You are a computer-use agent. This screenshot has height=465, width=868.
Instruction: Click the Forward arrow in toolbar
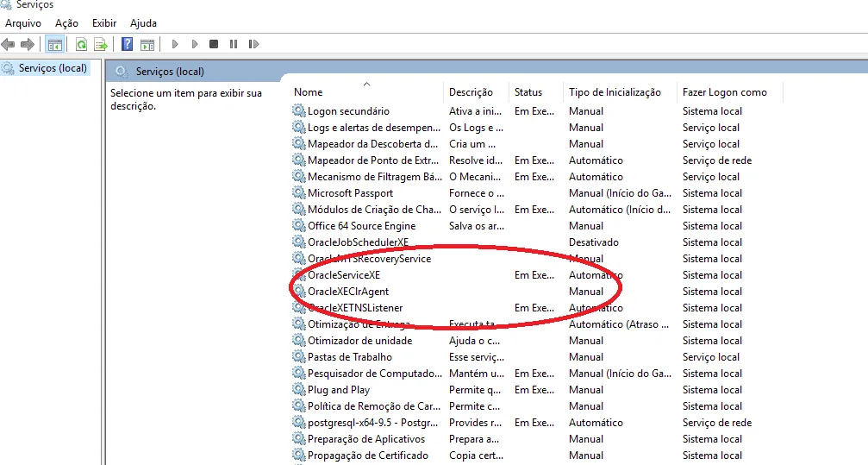click(28, 44)
